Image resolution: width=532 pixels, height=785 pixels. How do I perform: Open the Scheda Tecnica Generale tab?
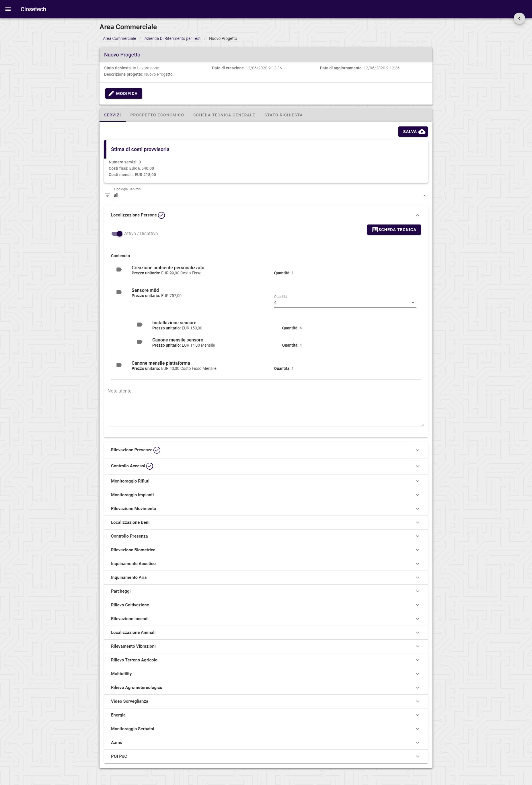[224, 115]
